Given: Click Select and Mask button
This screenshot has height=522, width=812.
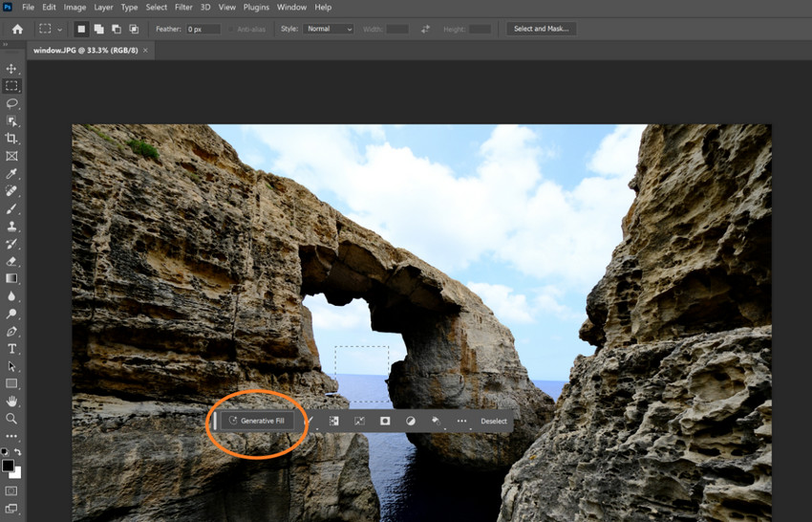Looking at the screenshot, I should [541, 29].
